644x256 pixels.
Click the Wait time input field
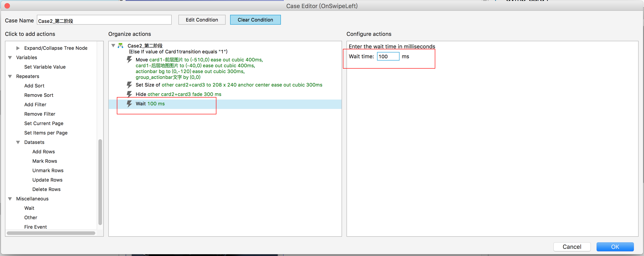point(388,56)
